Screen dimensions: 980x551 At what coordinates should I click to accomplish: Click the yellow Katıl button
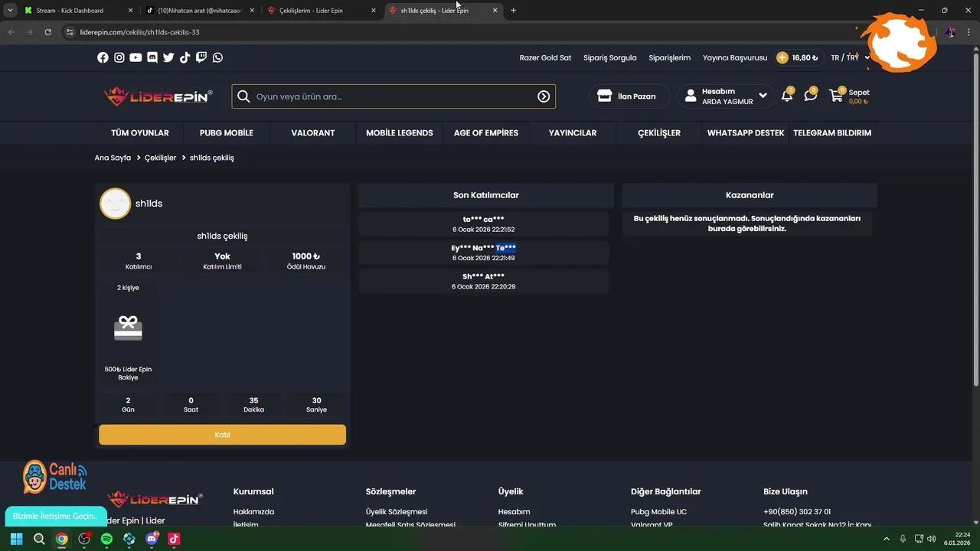222,435
